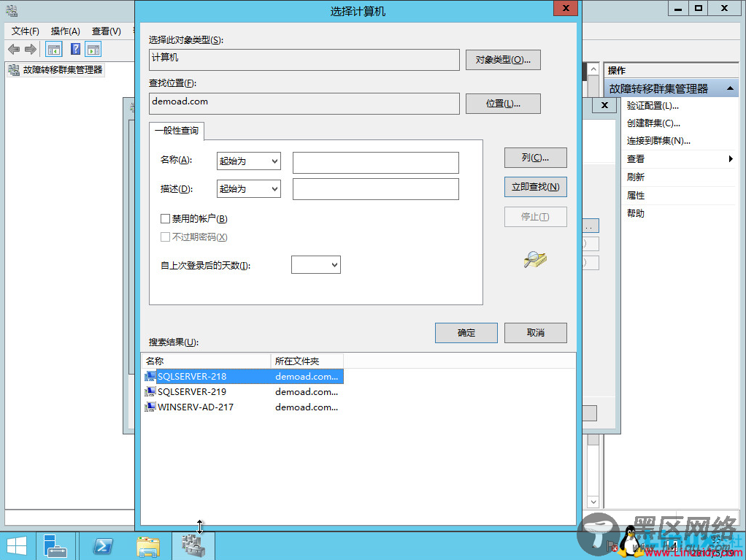Collapse 故障转移群集管理器 actions section
Viewport: 746px width, 560px height.
(730, 88)
